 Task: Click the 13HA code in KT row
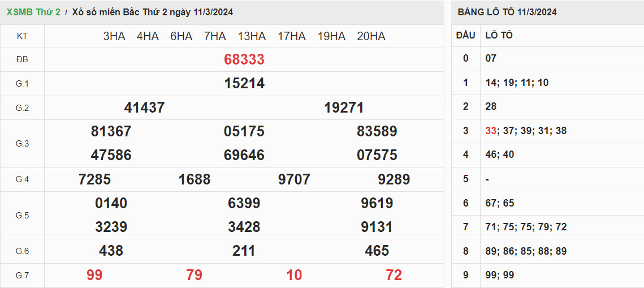252,36
